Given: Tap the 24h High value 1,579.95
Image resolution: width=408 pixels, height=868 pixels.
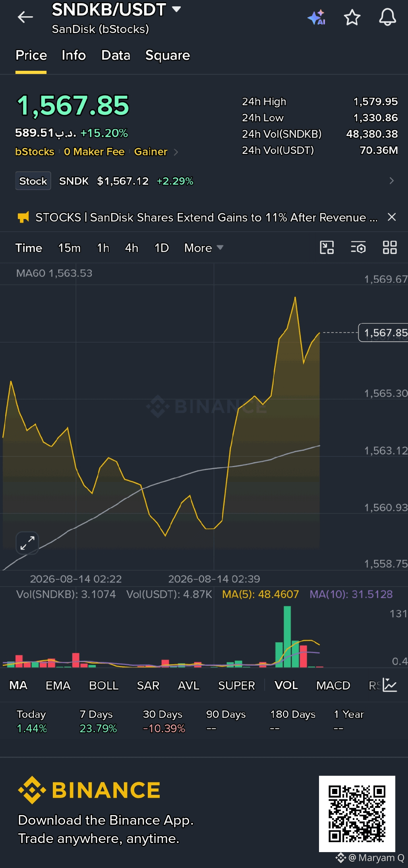Looking at the screenshot, I should click(x=375, y=102).
